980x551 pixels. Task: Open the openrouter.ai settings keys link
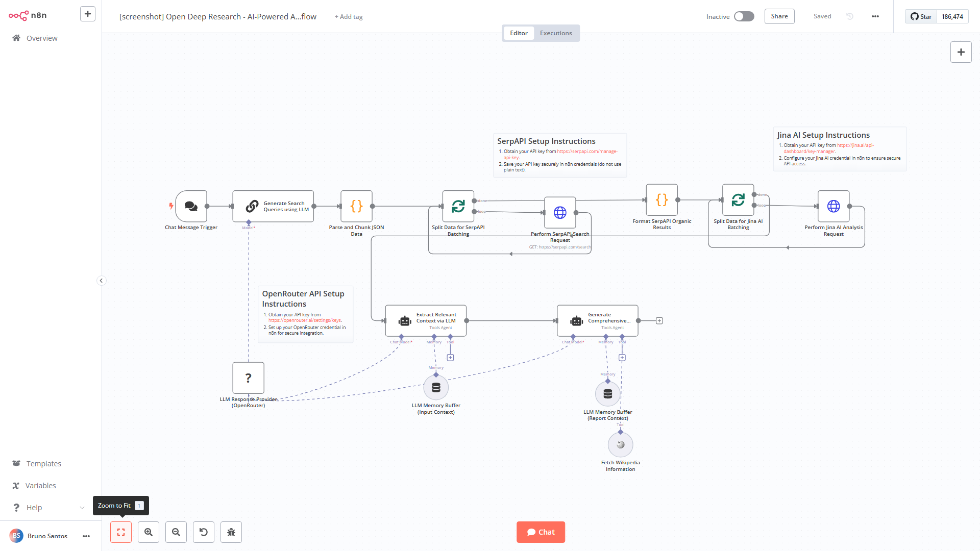click(x=305, y=320)
